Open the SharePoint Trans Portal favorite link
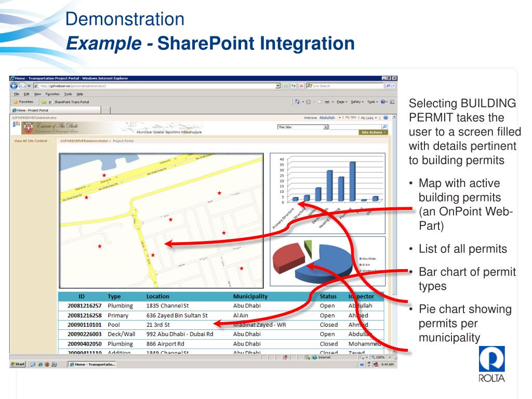 point(69,102)
